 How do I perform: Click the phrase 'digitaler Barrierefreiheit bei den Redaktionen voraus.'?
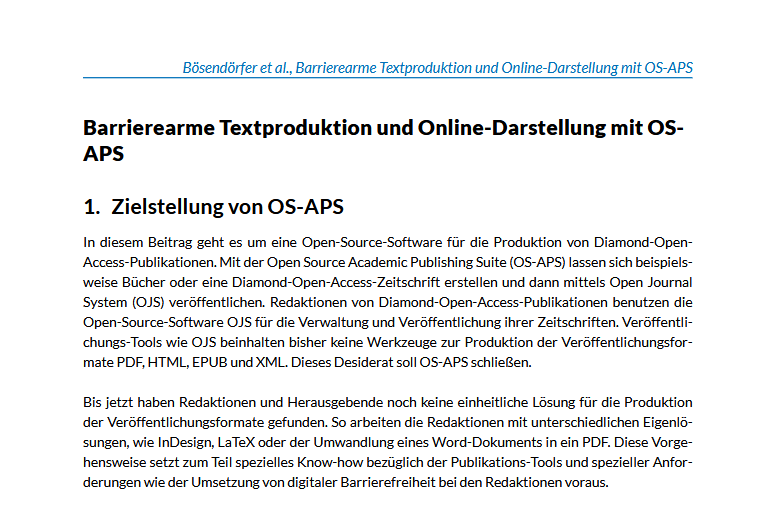click(447, 482)
